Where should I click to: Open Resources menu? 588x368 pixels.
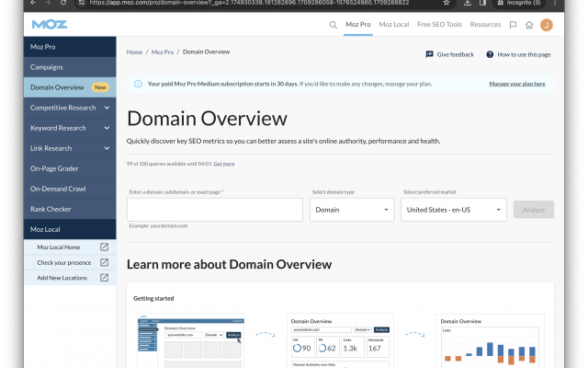click(x=485, y=25)
